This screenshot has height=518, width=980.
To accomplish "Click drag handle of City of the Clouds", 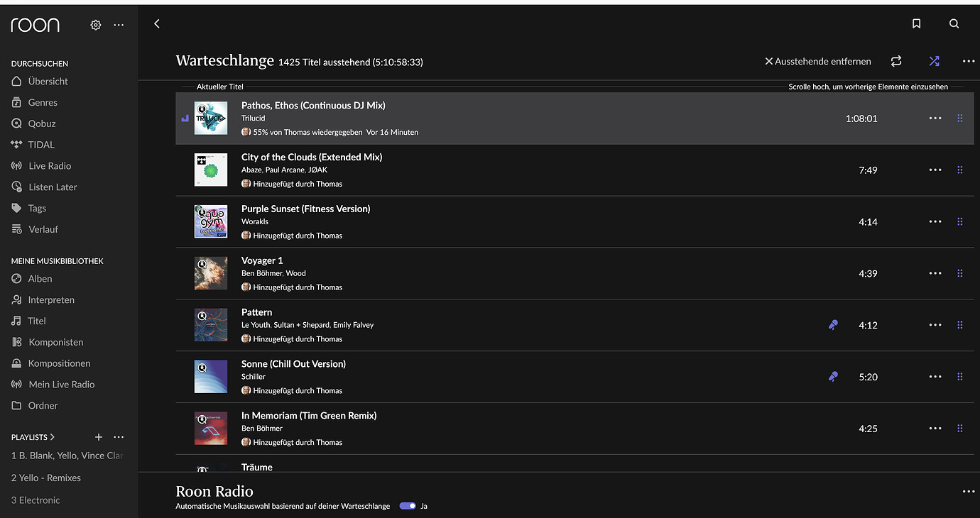I will [x=960, y=170].
